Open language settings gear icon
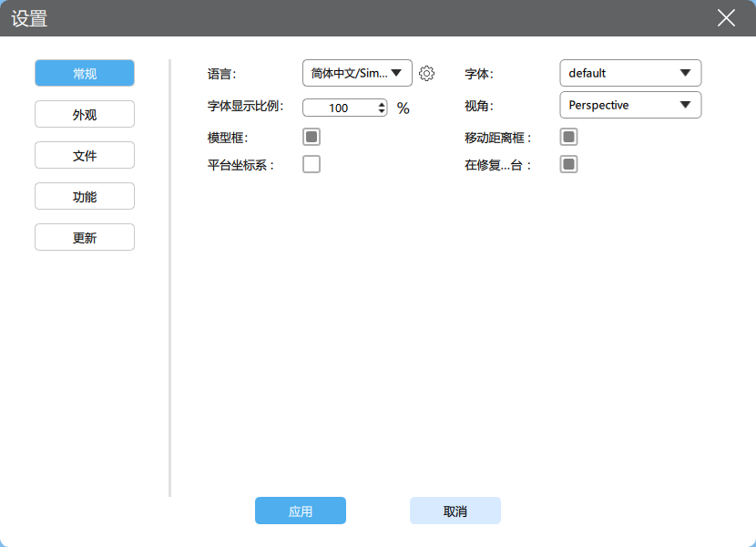 (x=426, y=74)
